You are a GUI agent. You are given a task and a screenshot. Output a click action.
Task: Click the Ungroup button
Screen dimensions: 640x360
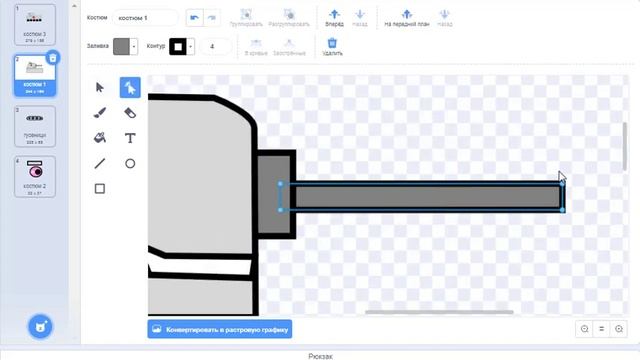coord(289,18)
